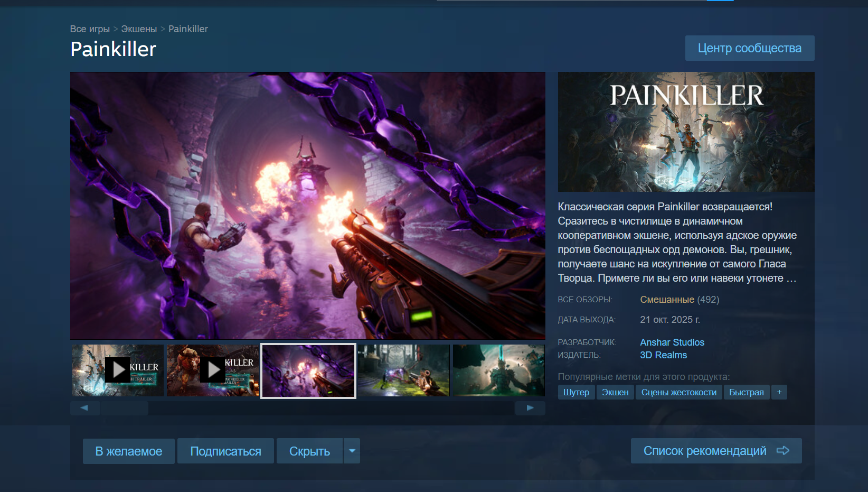
Task: Click the main gameplay screenshot viewer
Action: 308,206
